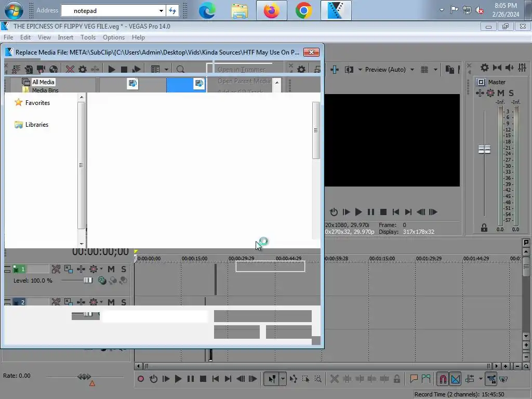This screenshot has height=399, width=532.
Task: Click Play From Start in timeline transport
Action: [166, 379]
